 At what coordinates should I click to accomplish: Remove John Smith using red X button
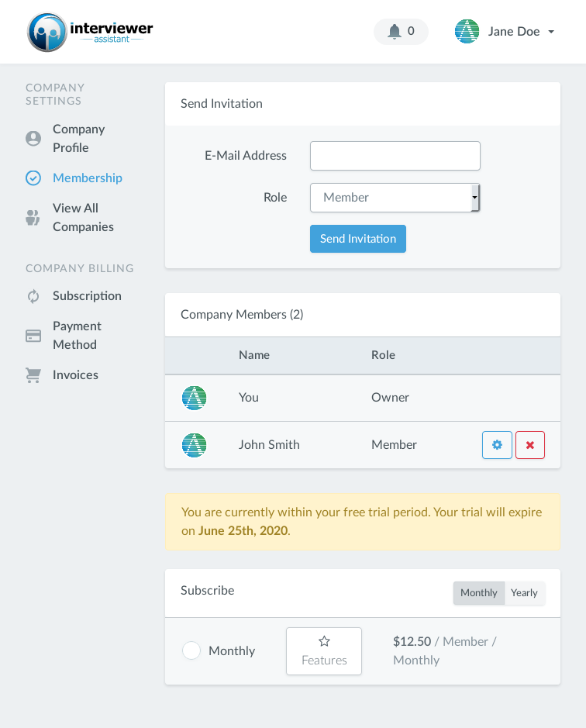pos(530,445)
